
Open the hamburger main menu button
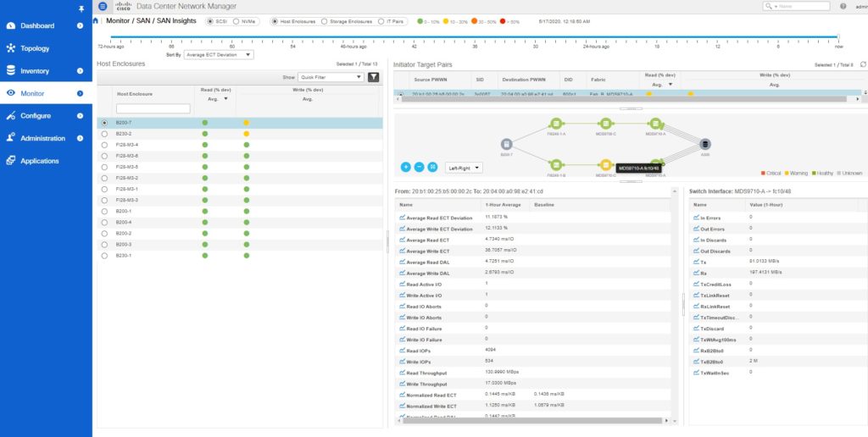[x=103, y=6]
